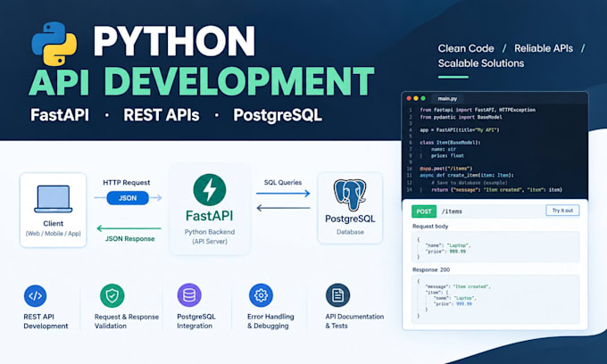Click the Reliable APIs tagline
607x364 pixels.
544,48
